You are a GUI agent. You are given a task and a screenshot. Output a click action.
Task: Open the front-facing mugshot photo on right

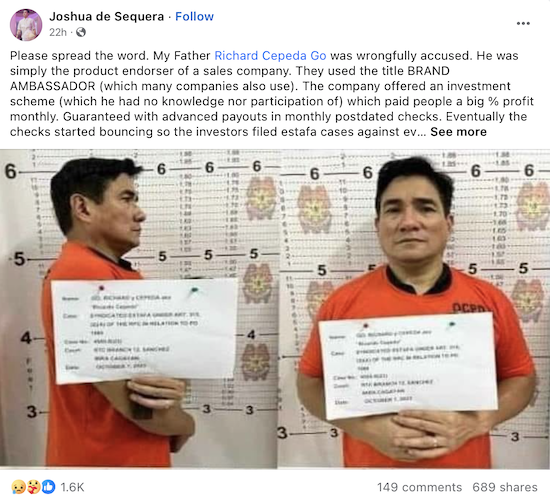pyautogui.click(x=414, y=309)
